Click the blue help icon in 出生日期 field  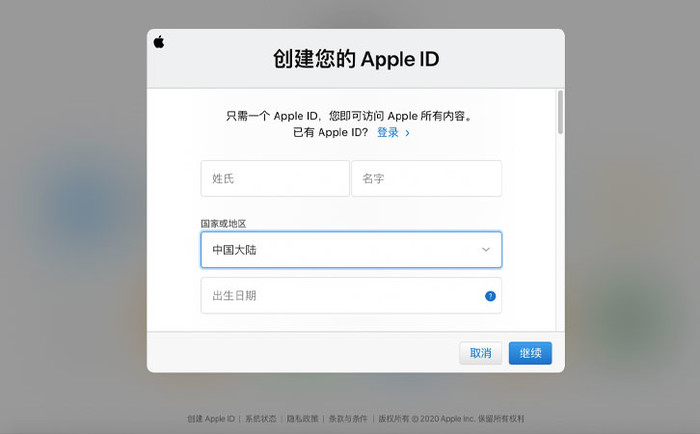pyautogui.click(x=490, y=296)
